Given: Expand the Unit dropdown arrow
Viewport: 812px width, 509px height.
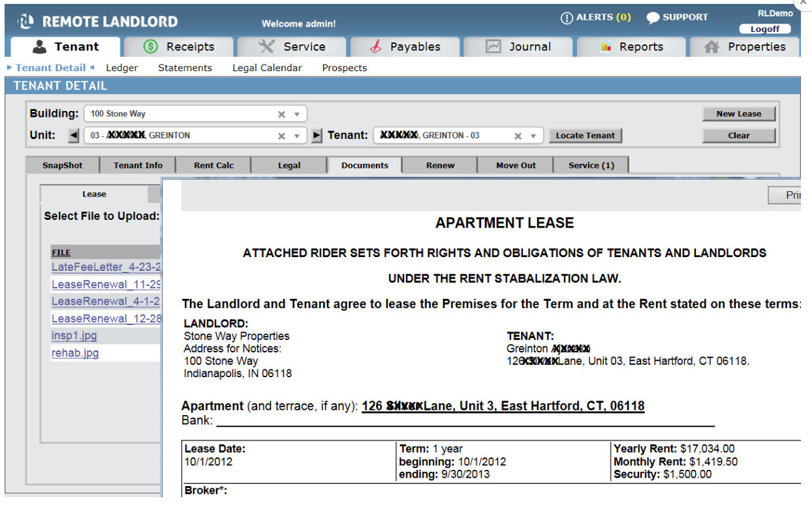Looking at the screenshot, I should point(296,136).
